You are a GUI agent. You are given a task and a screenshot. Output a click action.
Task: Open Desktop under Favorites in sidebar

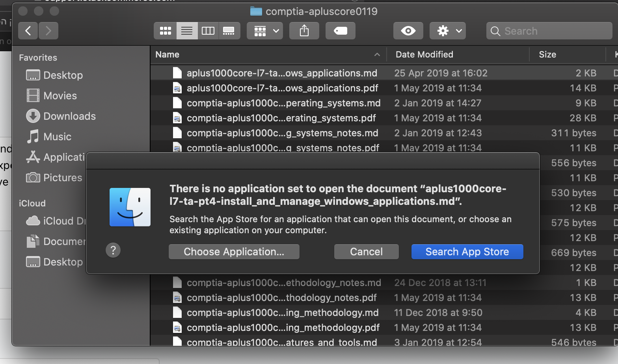pos(54,75)
